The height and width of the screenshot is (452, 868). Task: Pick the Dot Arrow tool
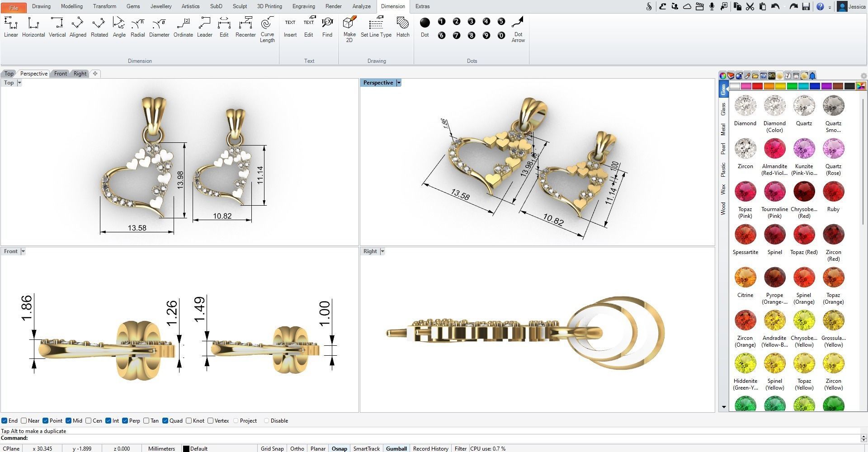click(x=518, y=30)
